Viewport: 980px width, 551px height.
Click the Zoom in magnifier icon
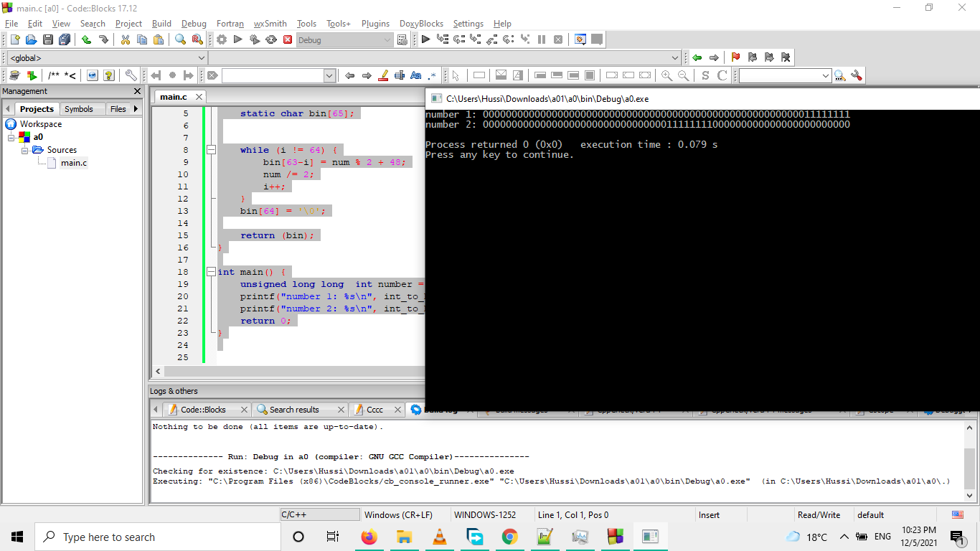[666, 75]
